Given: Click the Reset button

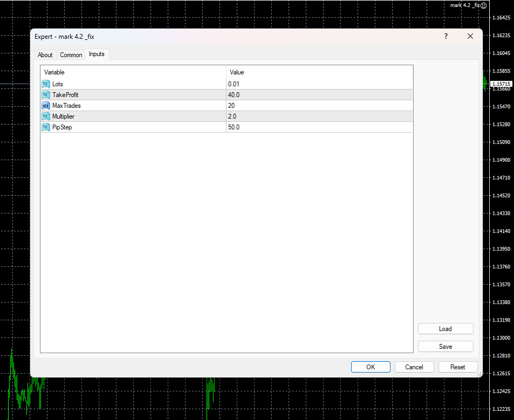Looking at the screenshot, I should tap(457, 367).
